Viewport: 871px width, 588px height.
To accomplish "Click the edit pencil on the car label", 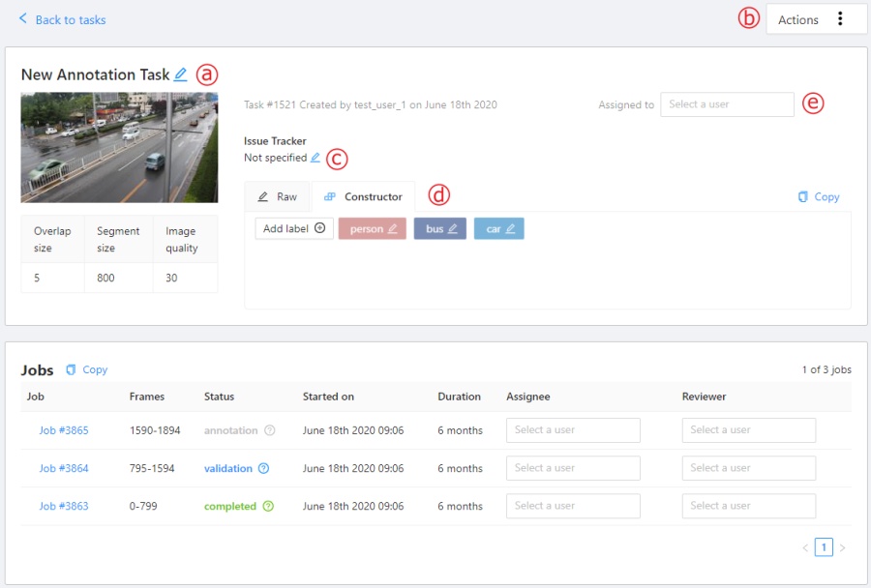I will 510,229.
